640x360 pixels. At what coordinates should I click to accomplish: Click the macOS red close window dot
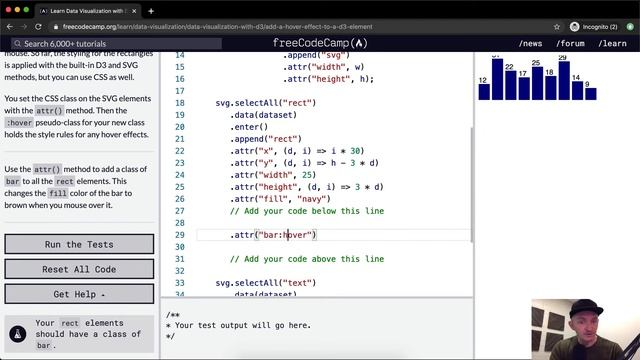pyautogui.click(x=8, y=9)
